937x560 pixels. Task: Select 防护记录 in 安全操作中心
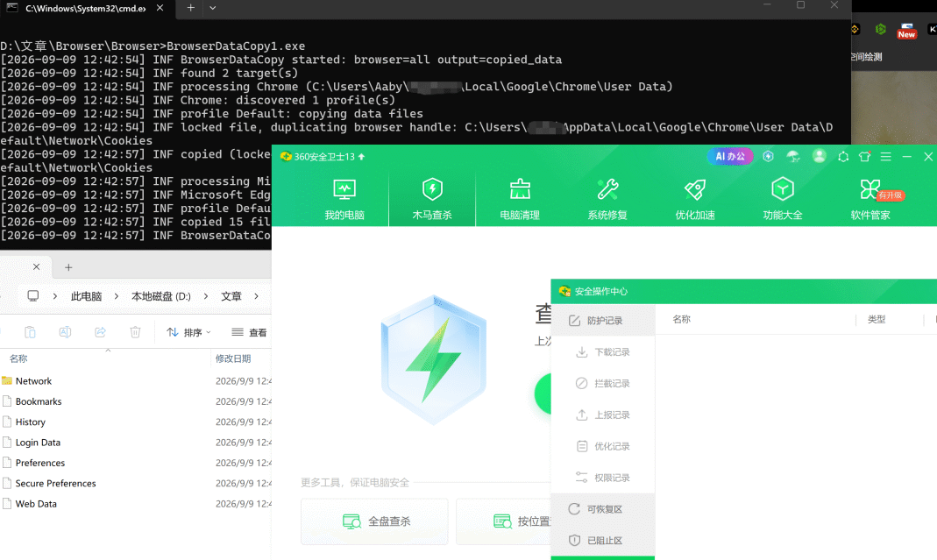(x=603, y=321)
